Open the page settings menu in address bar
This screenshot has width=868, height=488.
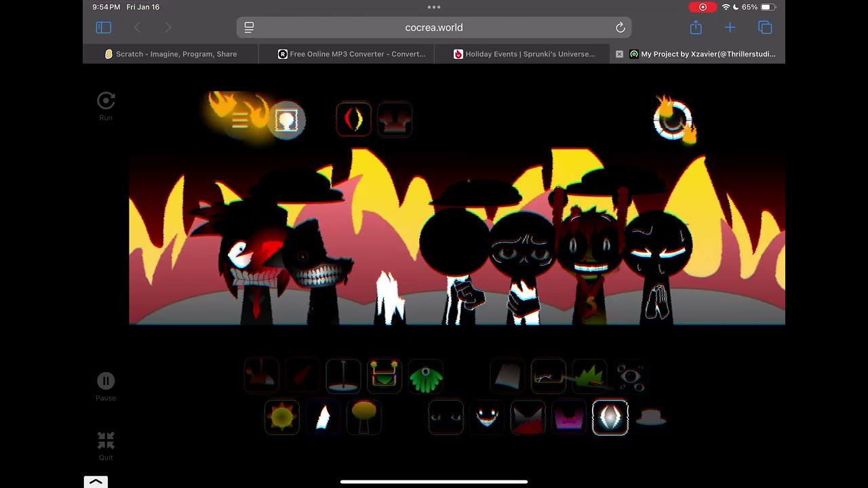249,27
